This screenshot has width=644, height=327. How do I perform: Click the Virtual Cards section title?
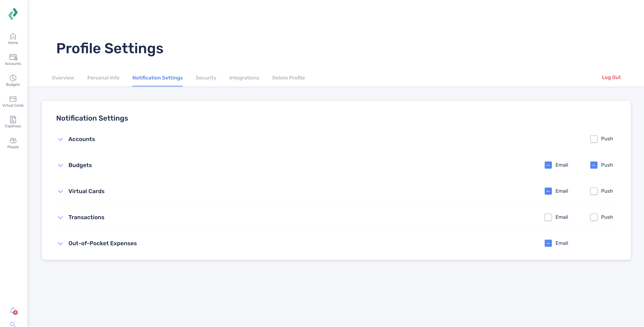(87, 191)
